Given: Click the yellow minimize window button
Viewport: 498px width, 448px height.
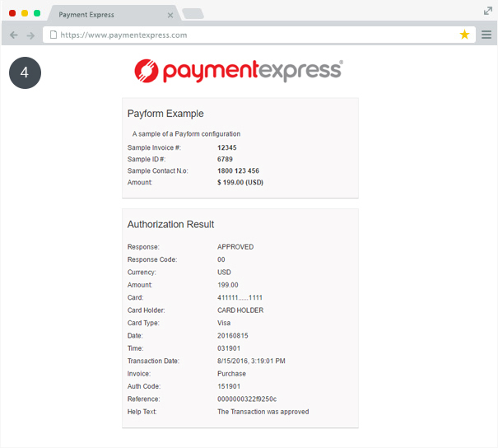Looking at the screenshot, I should pos(25,13).
